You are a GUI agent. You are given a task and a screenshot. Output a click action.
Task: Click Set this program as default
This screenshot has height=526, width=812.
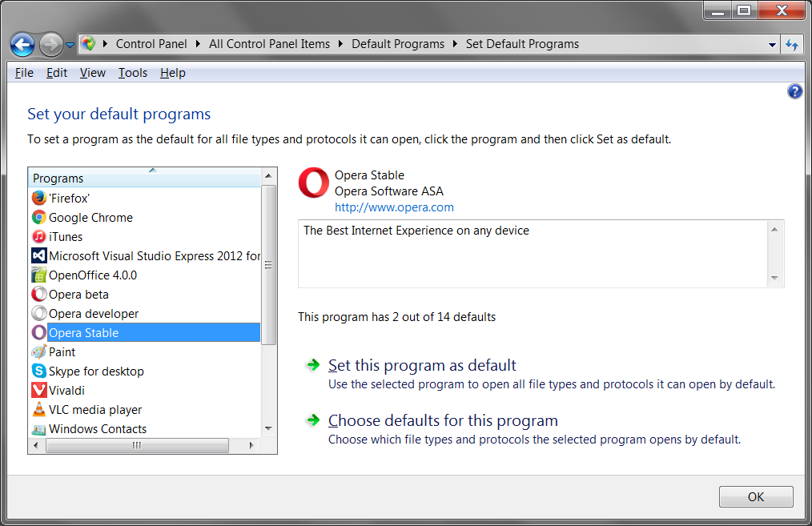422,365
